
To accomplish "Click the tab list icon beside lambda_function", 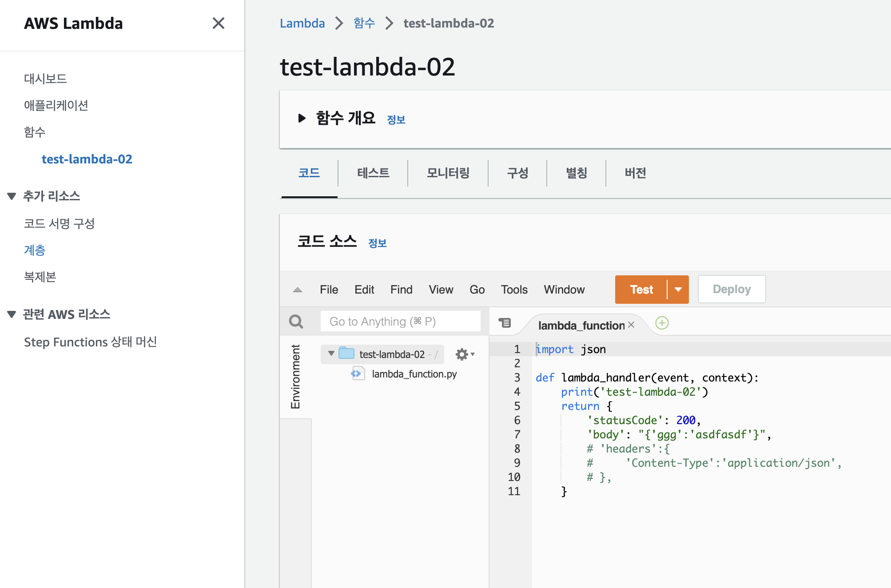I will (505, 323).
